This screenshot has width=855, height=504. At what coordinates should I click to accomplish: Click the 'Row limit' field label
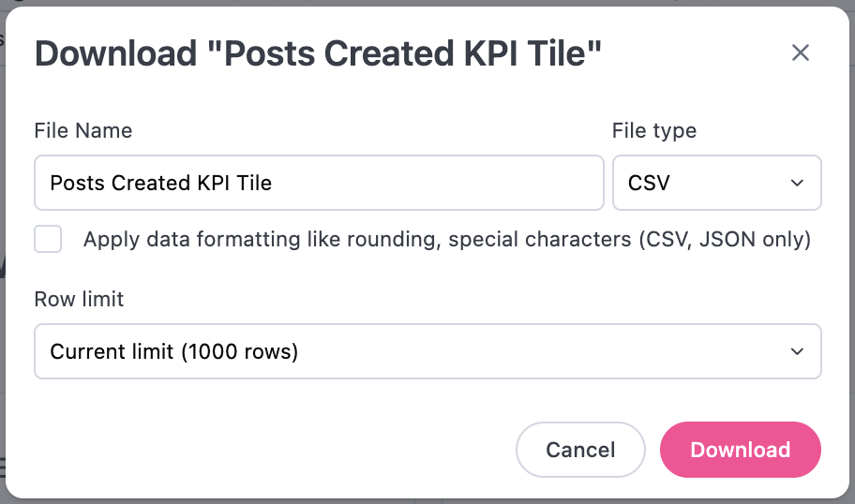pos(79,299)
